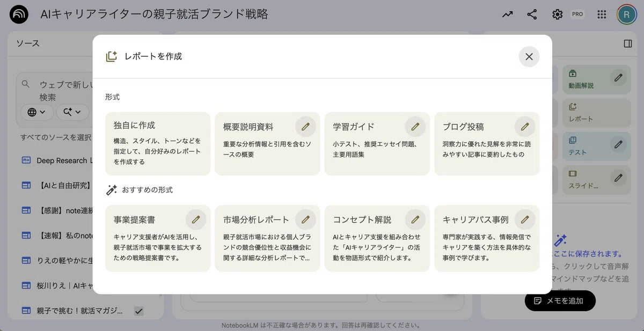
Task: Expand the web source globe dropdown
Action: (x=37, y=112)
